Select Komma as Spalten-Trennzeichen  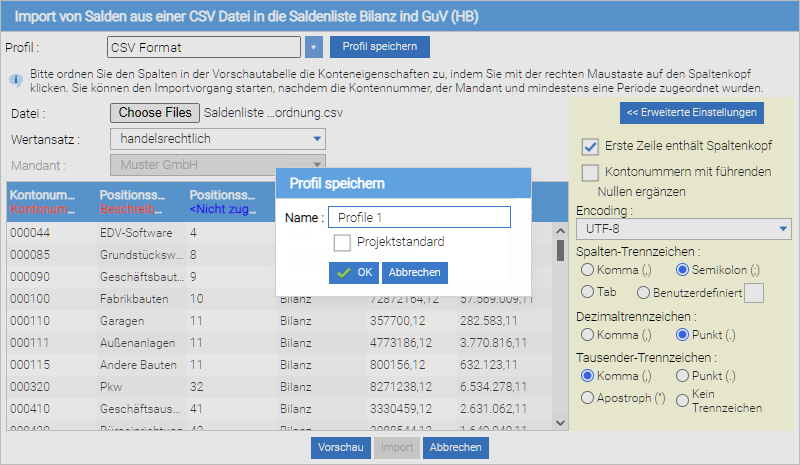point(587,269)
